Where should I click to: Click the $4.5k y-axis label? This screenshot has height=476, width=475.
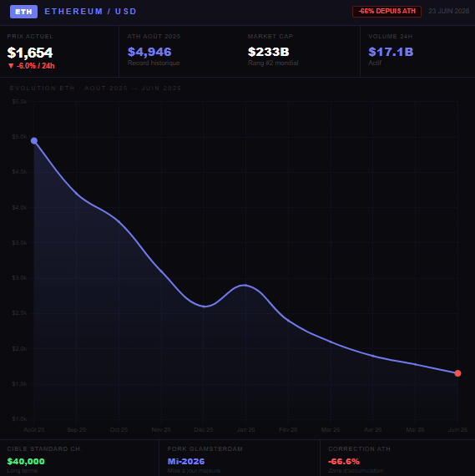tap(19, 172)
